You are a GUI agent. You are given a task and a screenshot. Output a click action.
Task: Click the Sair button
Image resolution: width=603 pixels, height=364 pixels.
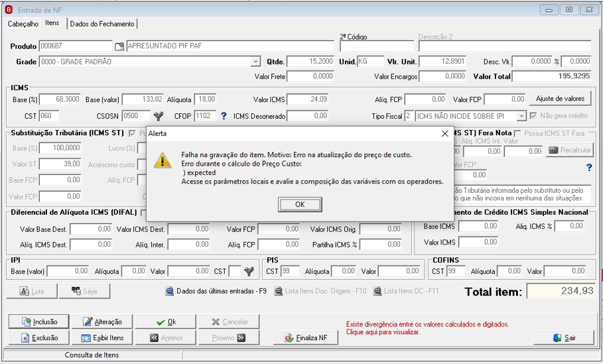[x=564, y=338]
